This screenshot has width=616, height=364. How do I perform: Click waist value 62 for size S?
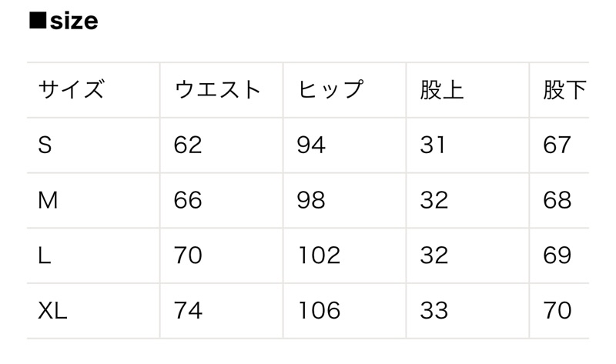pyautogui.click(x=188, y=145)
